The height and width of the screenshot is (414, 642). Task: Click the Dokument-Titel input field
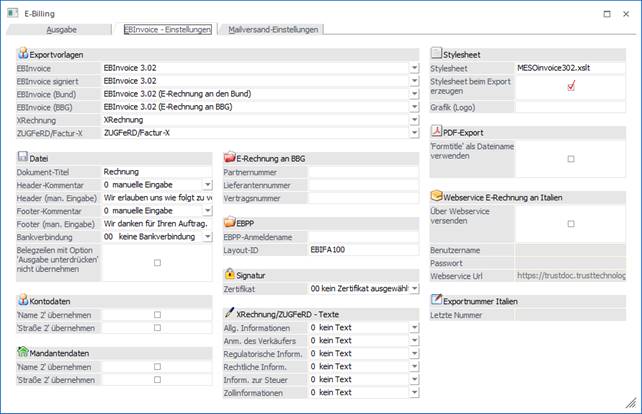pos(158,172)
